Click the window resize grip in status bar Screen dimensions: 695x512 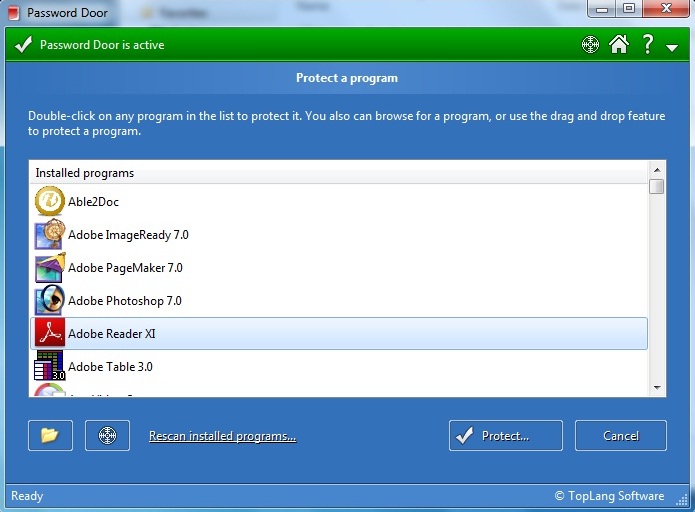(x=682, y=500)
